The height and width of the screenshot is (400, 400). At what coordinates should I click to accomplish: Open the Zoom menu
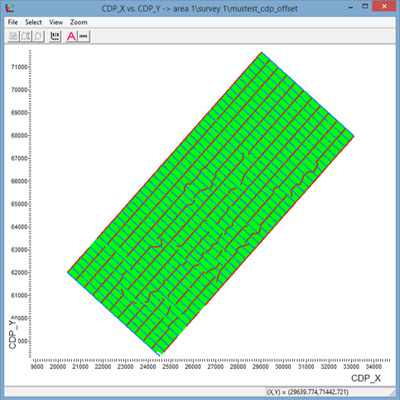[79, 22]
